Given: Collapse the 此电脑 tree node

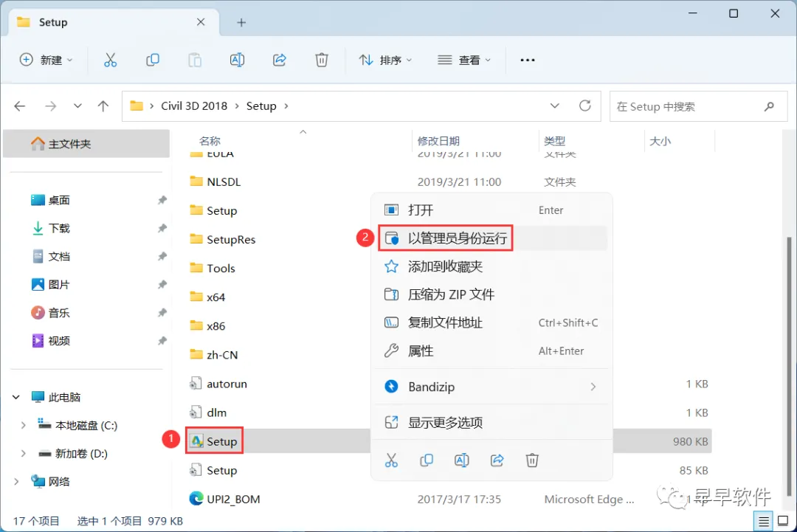Looking at the screenshot, I should [x=16, y=398].
